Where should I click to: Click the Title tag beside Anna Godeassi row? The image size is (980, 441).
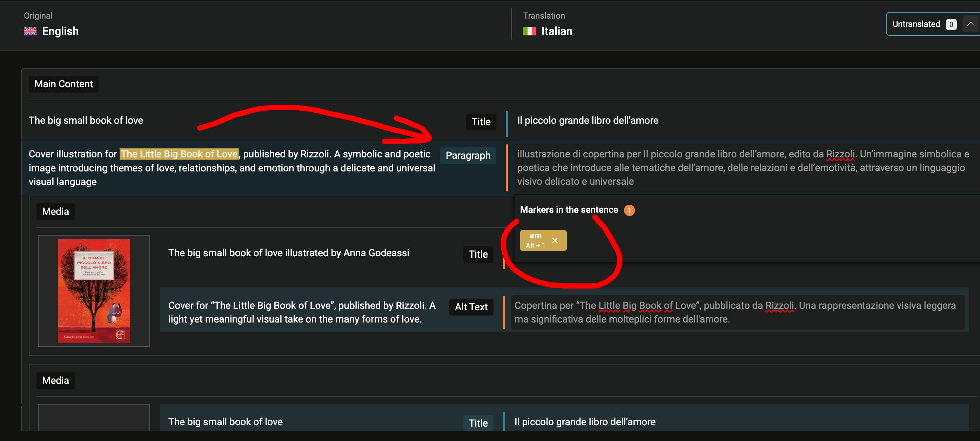coord(478,255)
